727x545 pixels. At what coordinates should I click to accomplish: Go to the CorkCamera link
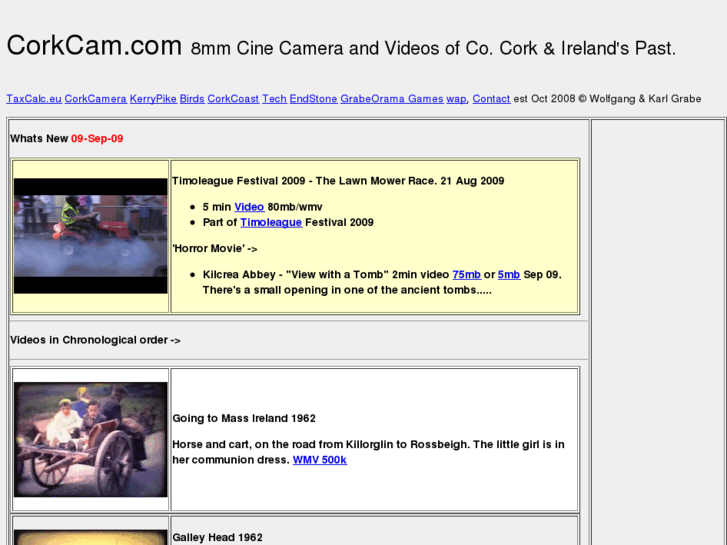[96, 99]
